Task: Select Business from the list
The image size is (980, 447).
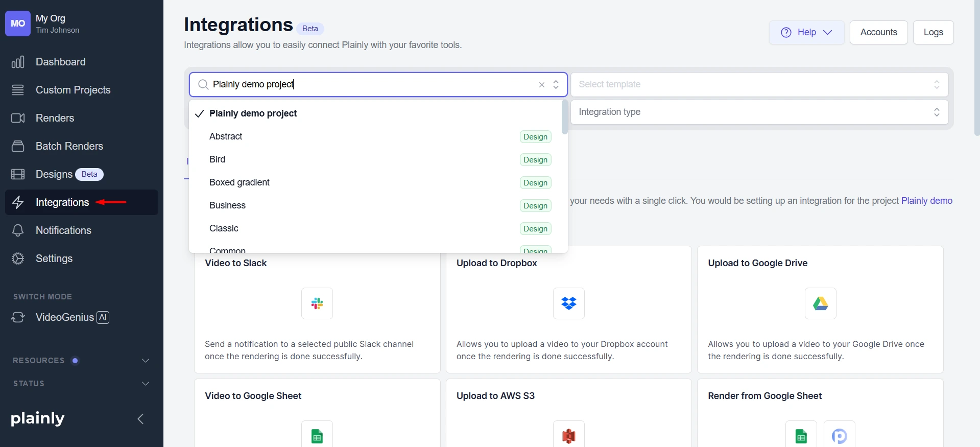Action: point(375,205)
